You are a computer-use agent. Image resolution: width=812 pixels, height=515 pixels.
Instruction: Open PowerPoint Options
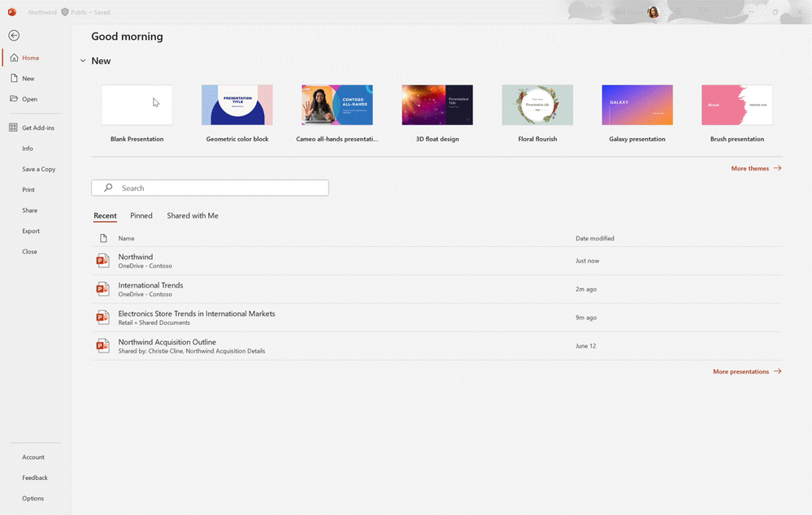pyautogui.click(x=33, y=499)
